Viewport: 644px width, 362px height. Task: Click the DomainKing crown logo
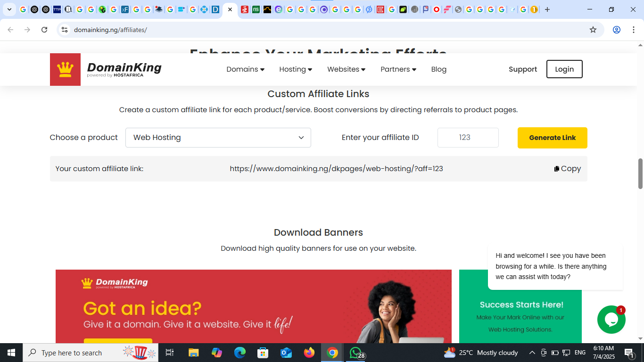(65, 69)
